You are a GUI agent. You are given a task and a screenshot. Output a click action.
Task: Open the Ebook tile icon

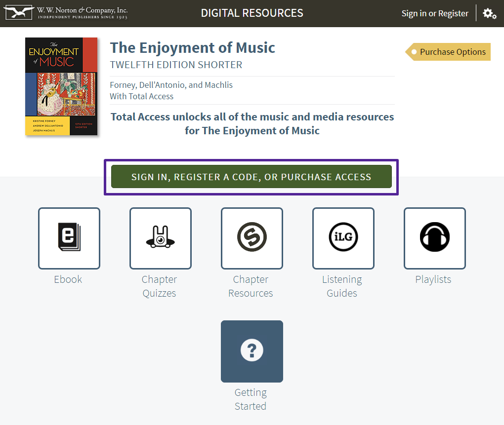click(x=69, y=238)
